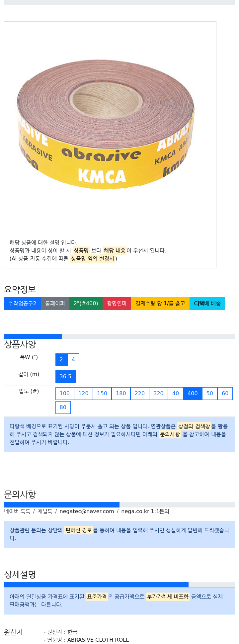
Task: Click the 결제수량 당 1/롤 출고 badge
Action: (x=160, y=304)
